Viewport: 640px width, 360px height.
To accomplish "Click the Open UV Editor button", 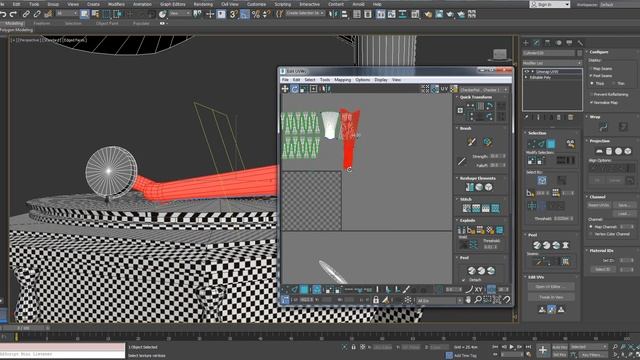I will 551,287.
